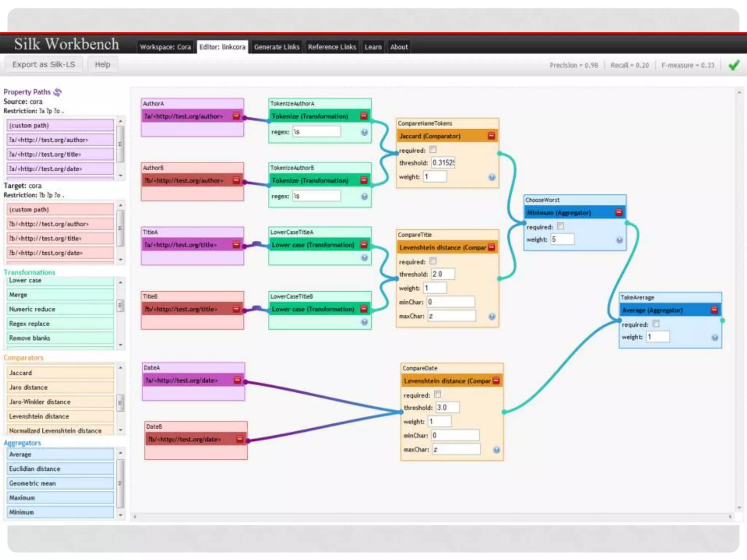Screen dimensions: 747x560
Task: Check required in CompareNameTokens box
Action: 433,149
